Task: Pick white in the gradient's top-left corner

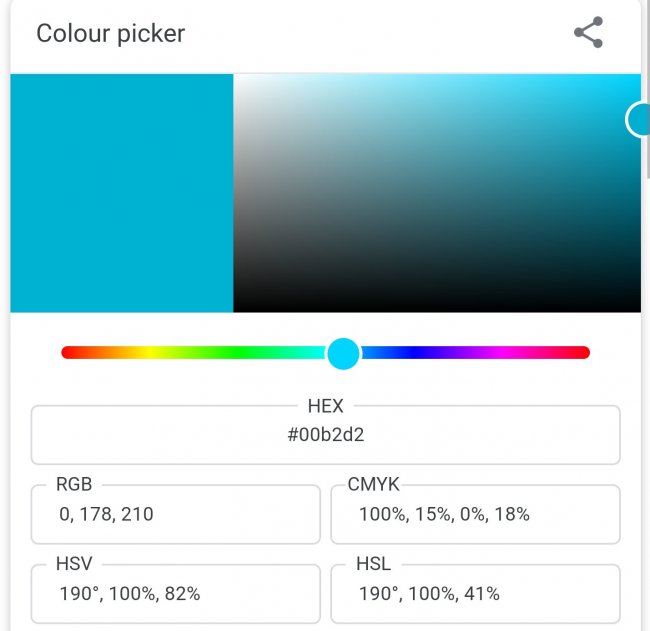Action: point(237,78)
